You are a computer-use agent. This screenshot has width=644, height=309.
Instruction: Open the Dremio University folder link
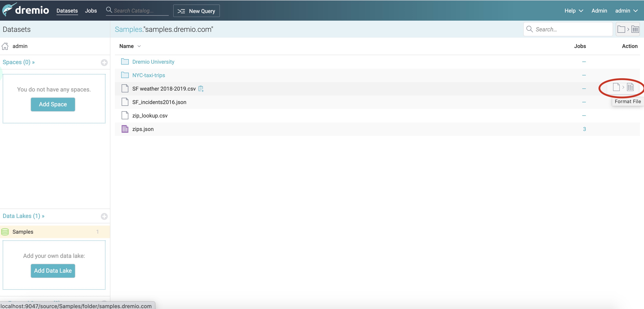point(153,62)
